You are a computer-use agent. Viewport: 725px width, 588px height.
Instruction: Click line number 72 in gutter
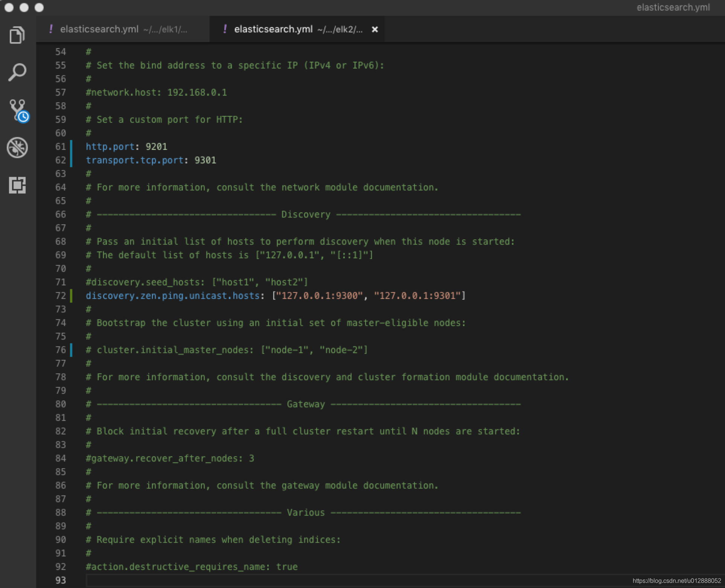61,296
